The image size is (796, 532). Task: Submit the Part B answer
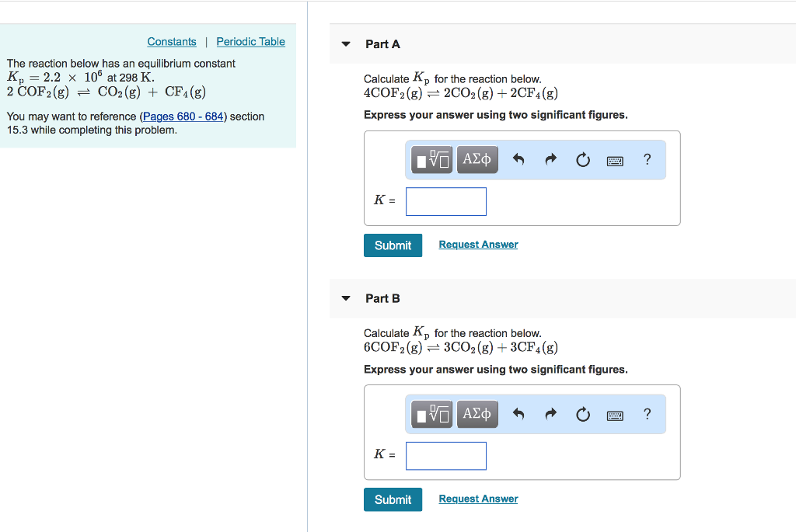coord(393,499)
